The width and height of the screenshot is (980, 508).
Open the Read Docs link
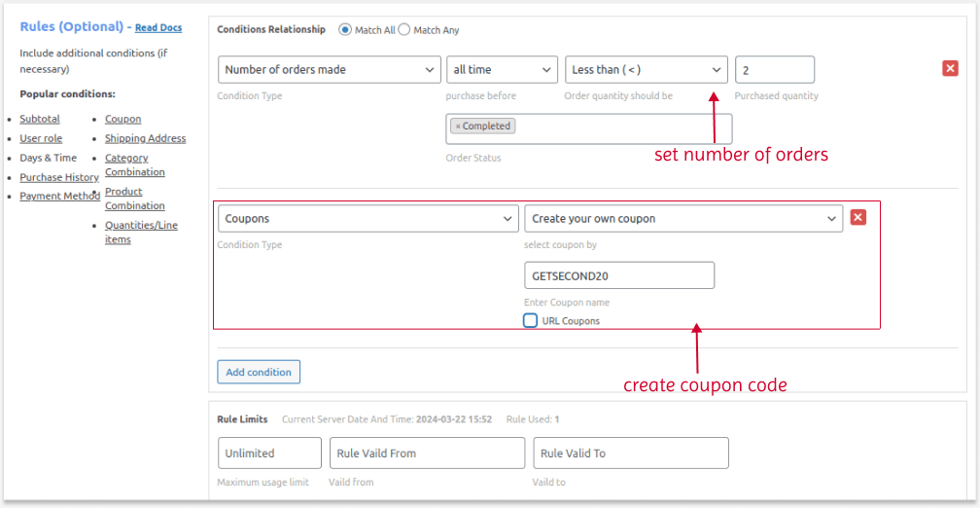click(x=158, y=28)
